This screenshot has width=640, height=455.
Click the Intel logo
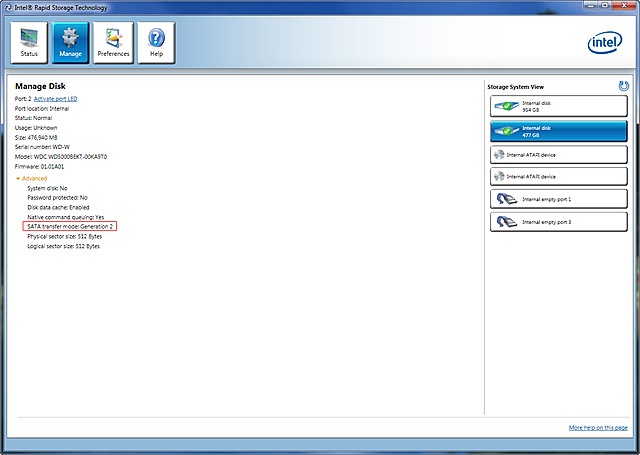(605, 42)
